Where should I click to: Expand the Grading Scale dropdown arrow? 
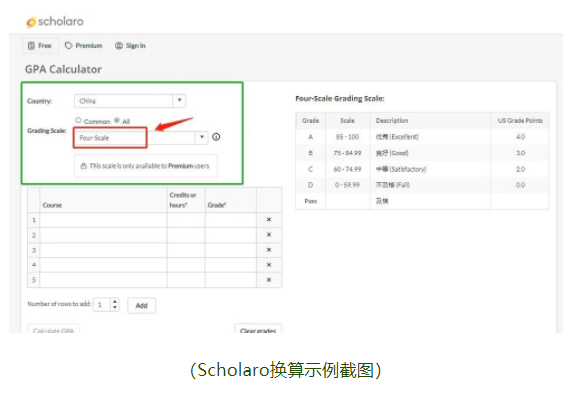coord(202,137)
